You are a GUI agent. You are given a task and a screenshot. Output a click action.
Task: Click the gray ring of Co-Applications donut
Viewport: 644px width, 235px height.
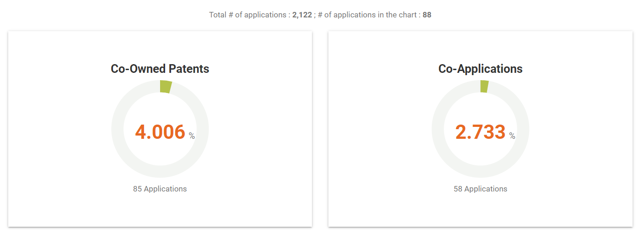tap(438, 129)
